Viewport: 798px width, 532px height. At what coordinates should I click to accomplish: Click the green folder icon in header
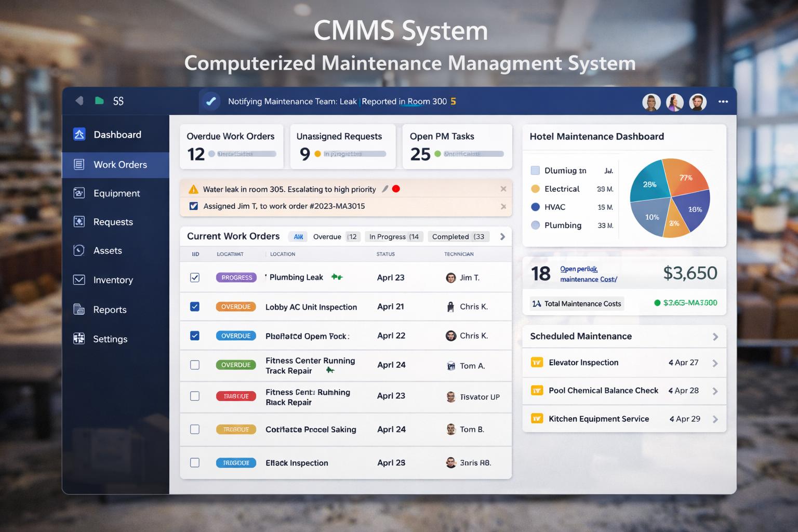(x=99, y=101)
